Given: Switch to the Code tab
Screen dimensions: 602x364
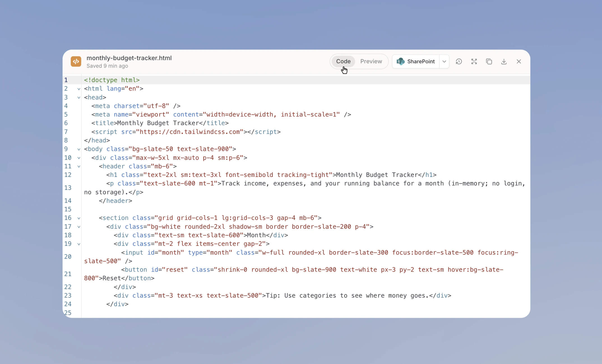Looking at the screenshot, I should (343, 61).
